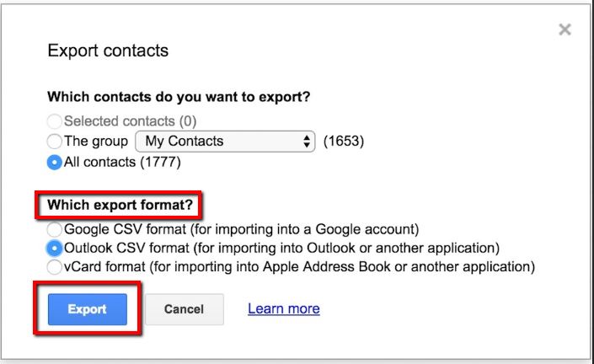The image size is (594, 364).
Task: Click the (1653) group count text
Action: point(344,142)
